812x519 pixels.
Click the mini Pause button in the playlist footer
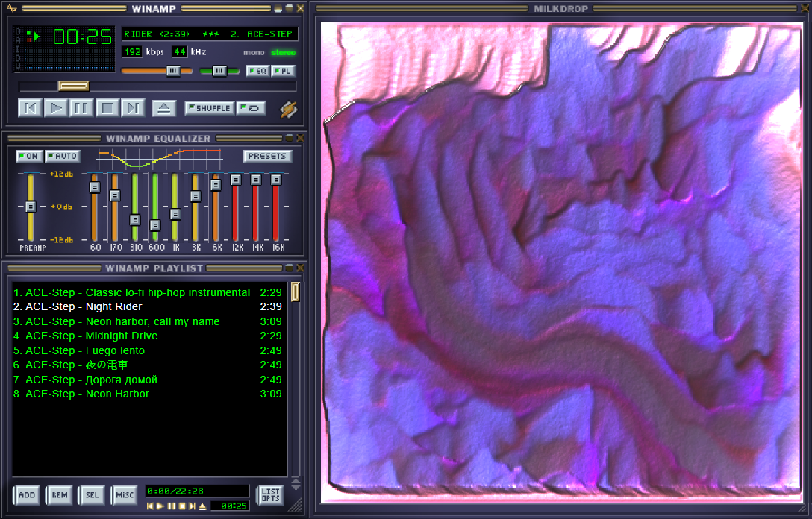[x=172, y=506]
